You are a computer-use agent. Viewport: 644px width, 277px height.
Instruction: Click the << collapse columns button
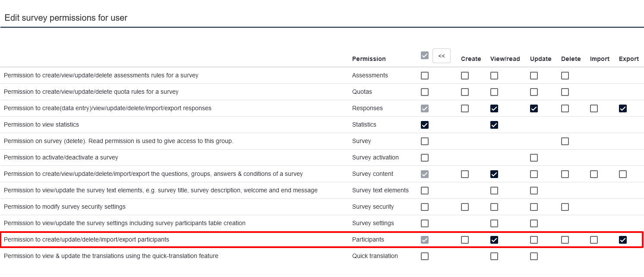point(441,56)
